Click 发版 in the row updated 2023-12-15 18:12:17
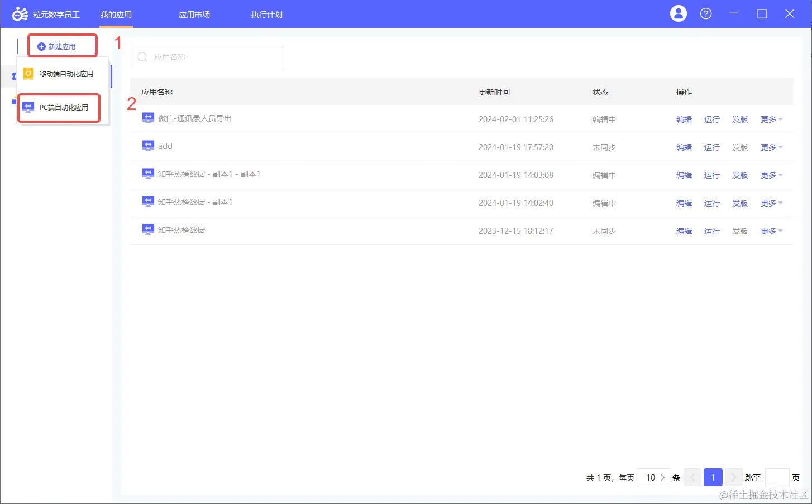 tap(740, 231)
